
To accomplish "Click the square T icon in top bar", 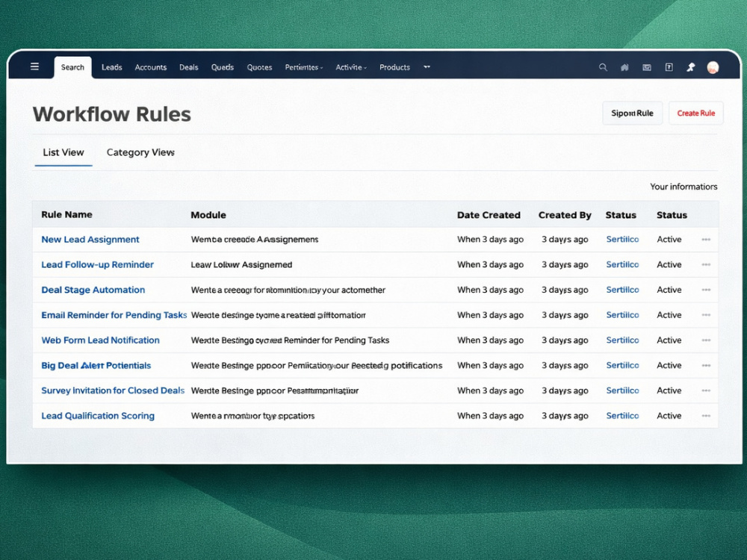I will [669, 67].
